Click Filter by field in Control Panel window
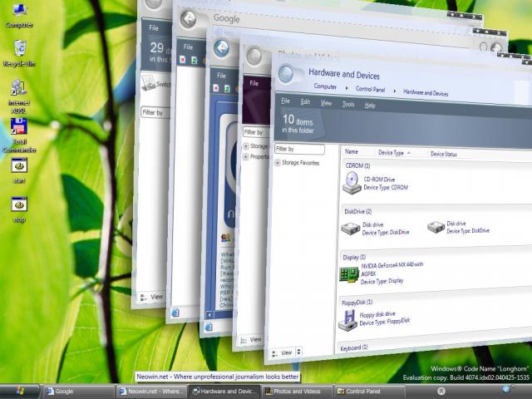Image resolution: width=532 pixels, height=399 pixels. click(x=155, y=113)
